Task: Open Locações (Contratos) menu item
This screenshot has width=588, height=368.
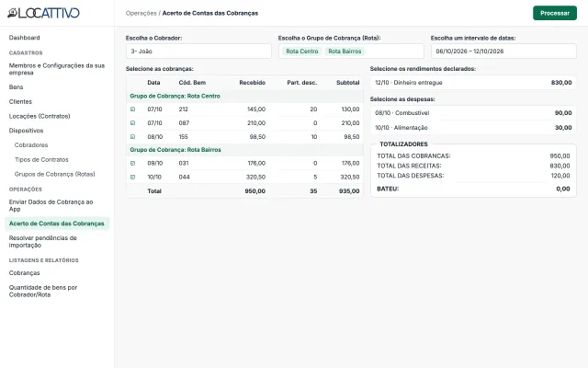Action: [x=40, y=116]
